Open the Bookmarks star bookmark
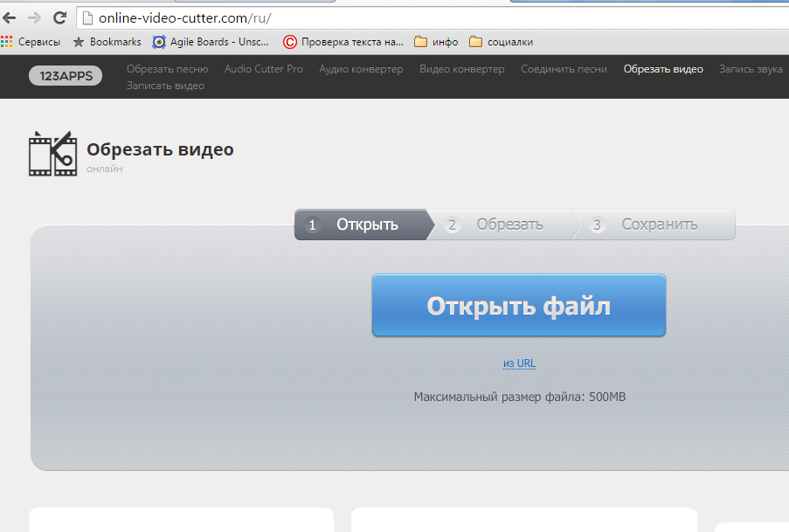The height and width of the screenshot is (532, 789). pos(107,42)
